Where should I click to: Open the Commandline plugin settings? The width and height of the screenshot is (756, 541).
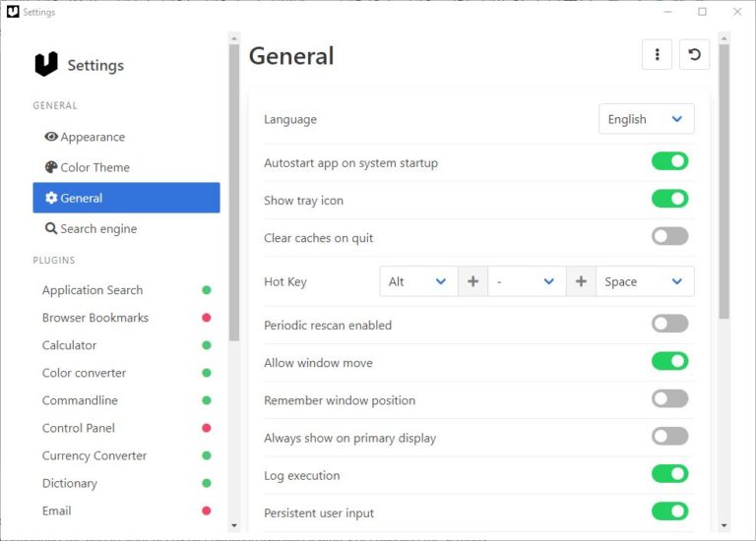[80, 400]
